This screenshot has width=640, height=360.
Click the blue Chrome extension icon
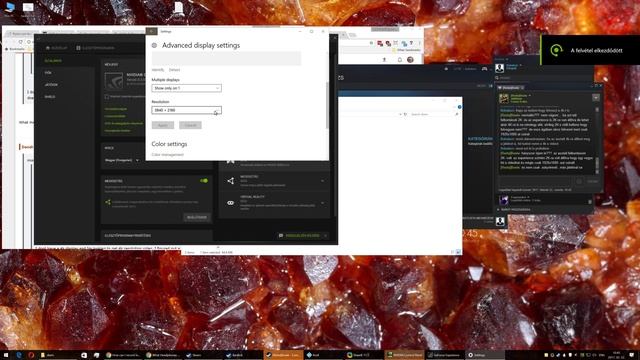pyautogui.click(x=404, y=43)
